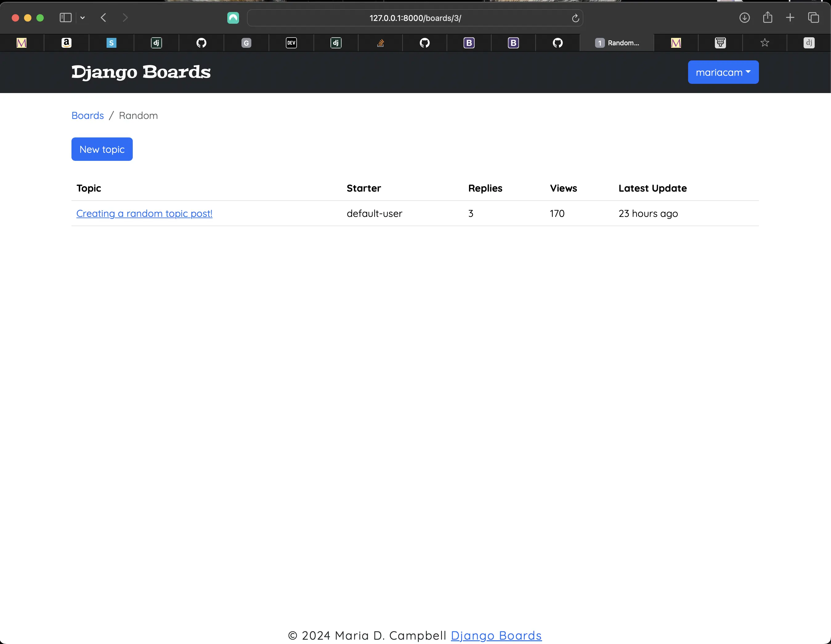Open the Stack Overflow tab

(x=380, y=43)
